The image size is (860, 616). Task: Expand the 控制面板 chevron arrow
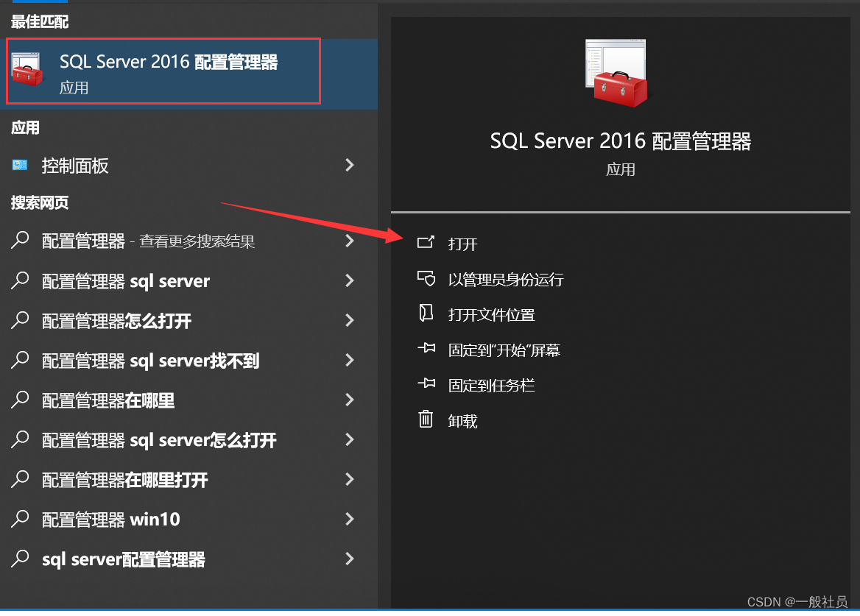tap(349, 165)
